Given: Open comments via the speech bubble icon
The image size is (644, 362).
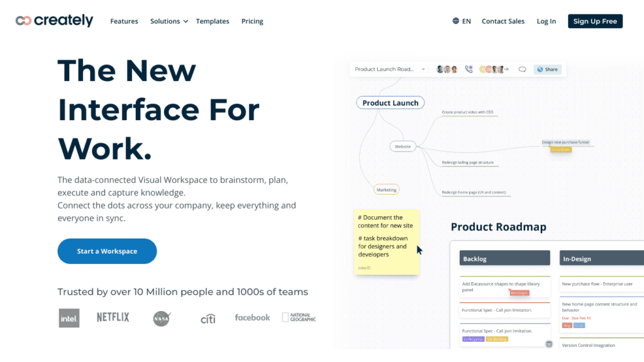Looking at the screenshot, I should click(522, 69).
